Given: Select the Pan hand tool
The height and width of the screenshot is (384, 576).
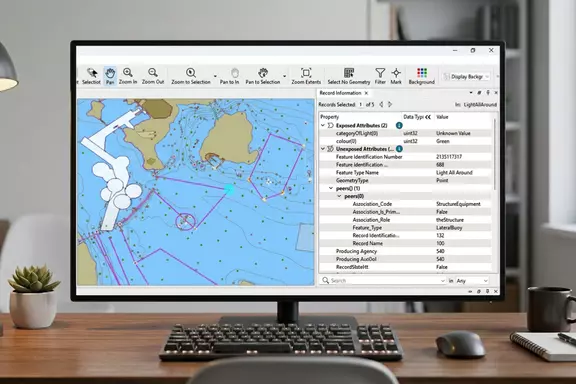Looking at the screenshot, I should coord(110,76).
